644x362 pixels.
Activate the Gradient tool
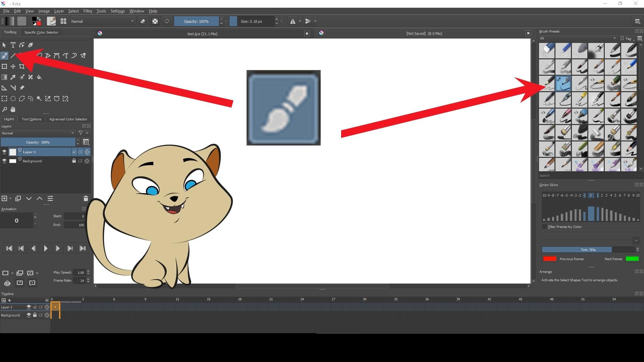(x=4, y=77)
